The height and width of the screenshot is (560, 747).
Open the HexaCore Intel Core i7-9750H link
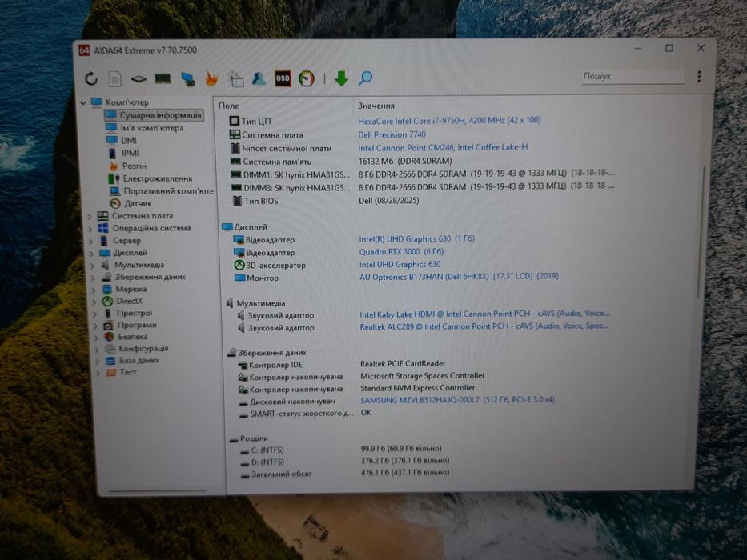pyautogui.click(x=449, y=121)
